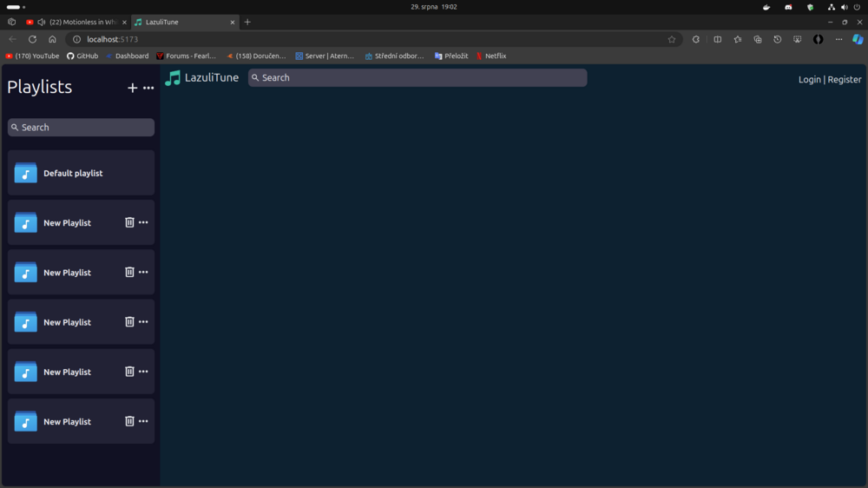
Task: Start a web screenshot capture
Action: click(x=797, y=39)
